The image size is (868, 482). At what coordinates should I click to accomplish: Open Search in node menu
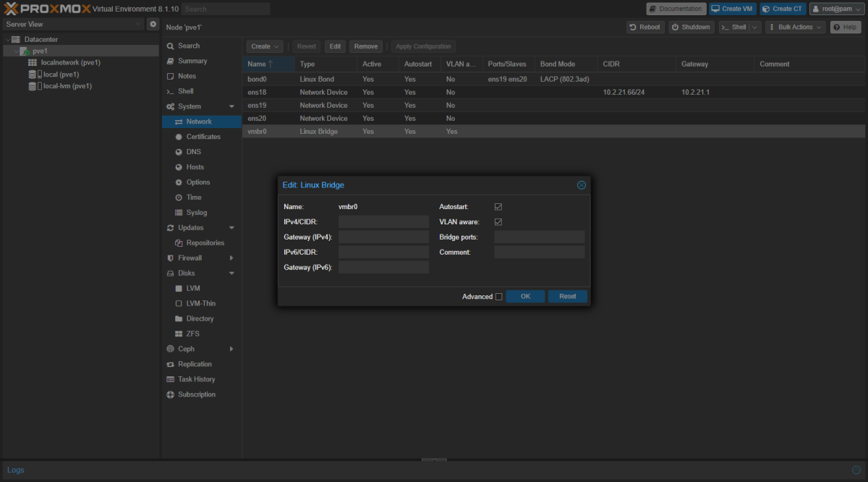pos(189,46)
